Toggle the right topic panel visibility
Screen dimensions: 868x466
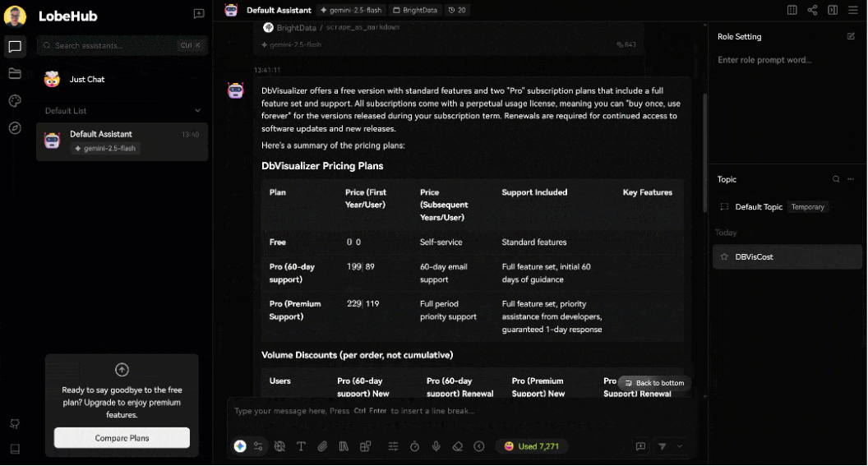(833, 10)
